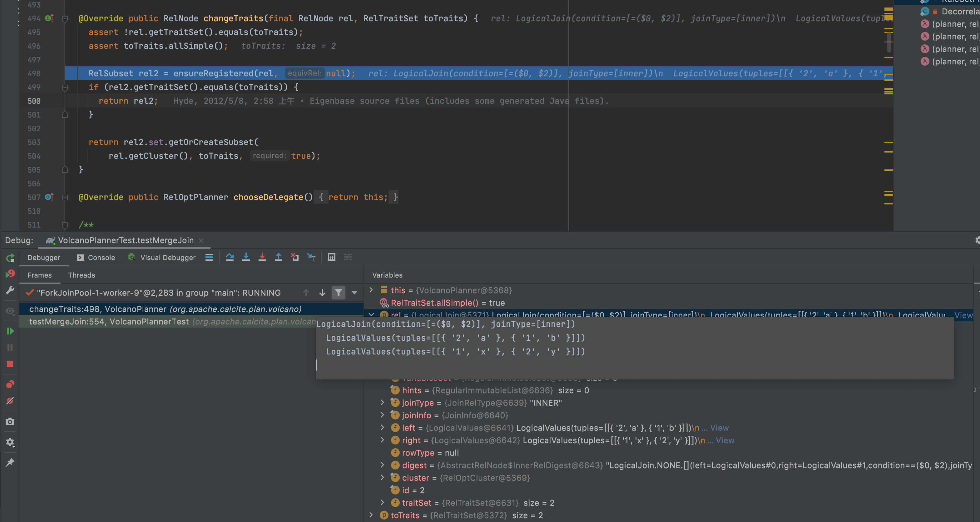Open the Evaluate Expression calculator icon
The height and width of the screenshot is (522, 980).
[x=331, y=257]
